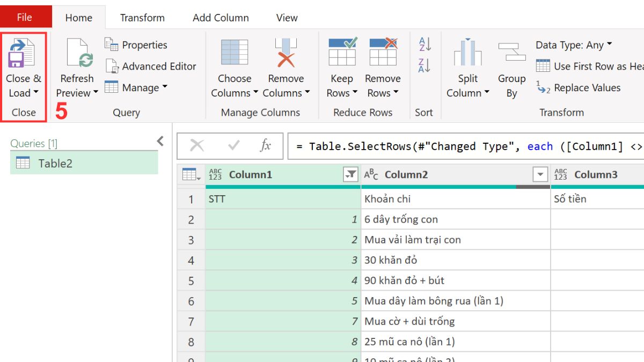Open Column2 filter dropdown button
644x362 pixels.
pyautogui.click(x=539, y=174)
